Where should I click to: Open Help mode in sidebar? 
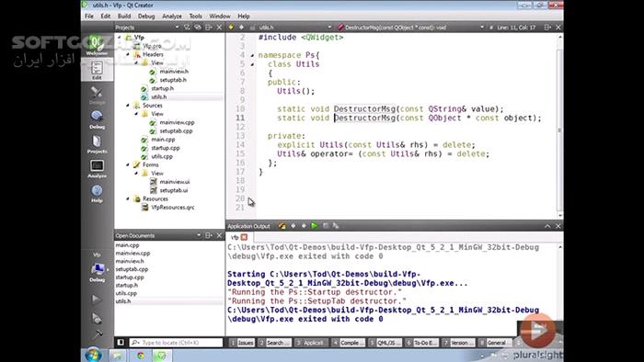97,194
